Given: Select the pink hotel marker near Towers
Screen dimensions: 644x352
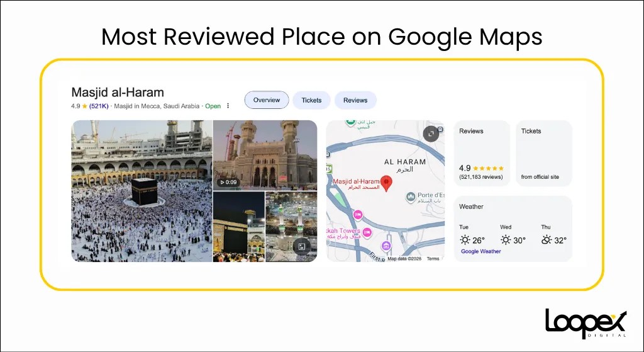Looking at the screenshot, I should point(367,233).
